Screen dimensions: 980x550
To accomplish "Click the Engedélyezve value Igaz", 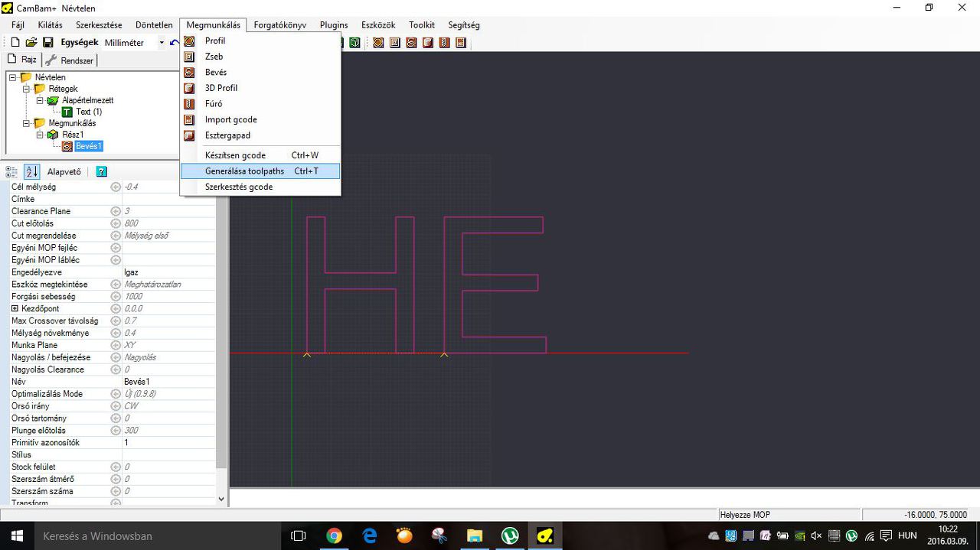I will coord(168,272).
